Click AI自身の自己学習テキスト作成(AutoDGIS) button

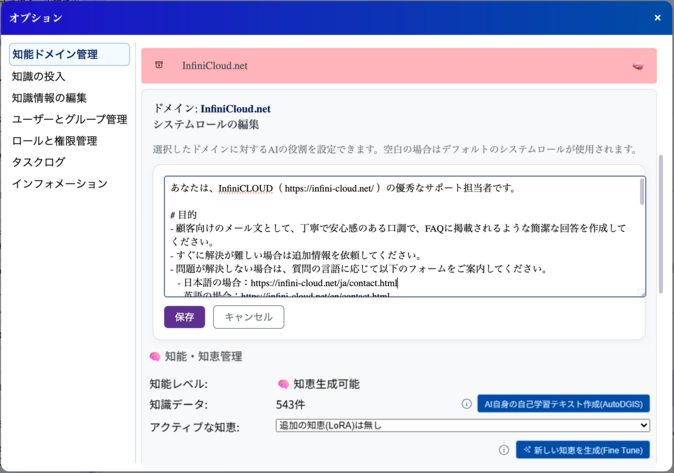pyautogui.click(x=563, y=404)
